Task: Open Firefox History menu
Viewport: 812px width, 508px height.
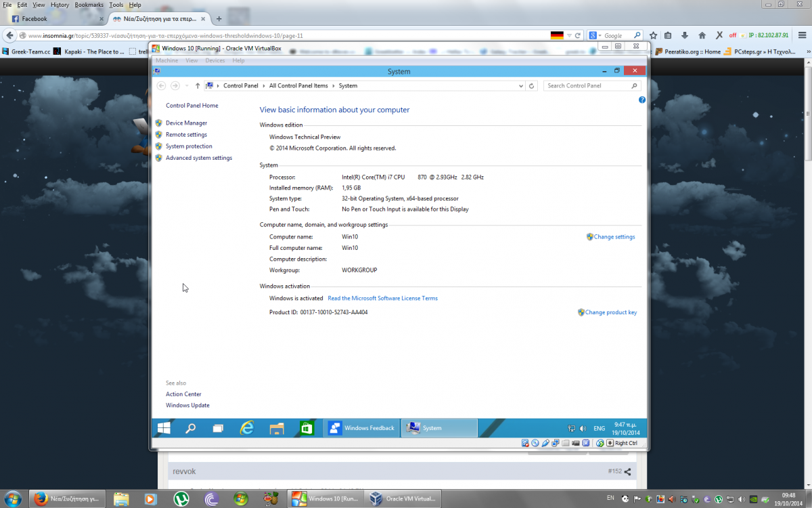Action: pos(60,5)
